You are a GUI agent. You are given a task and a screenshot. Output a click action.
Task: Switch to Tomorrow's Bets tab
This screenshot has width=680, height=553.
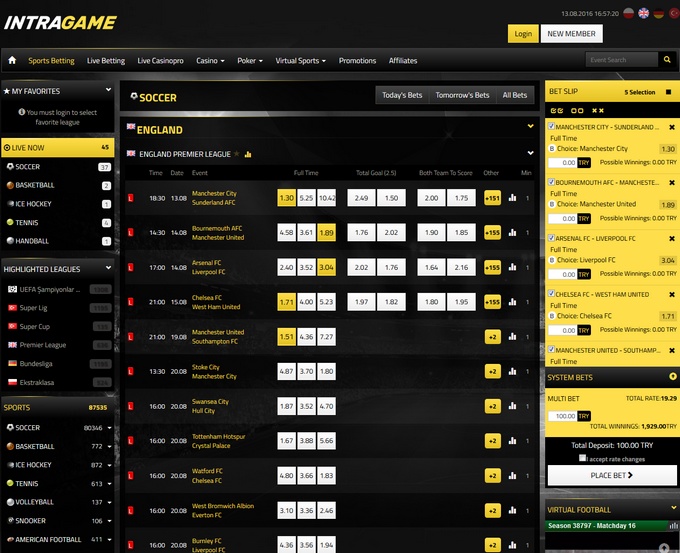(x=462, y=95)
